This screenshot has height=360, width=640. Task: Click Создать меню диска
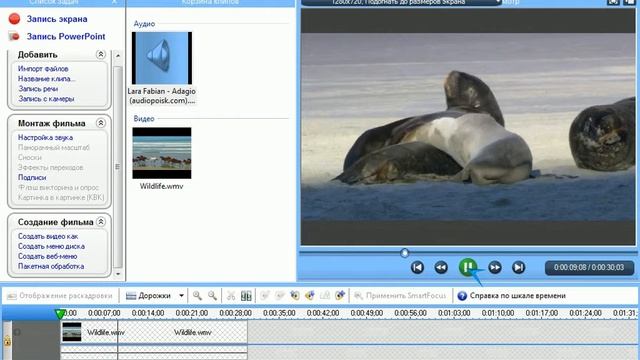[x=51, y=246]
